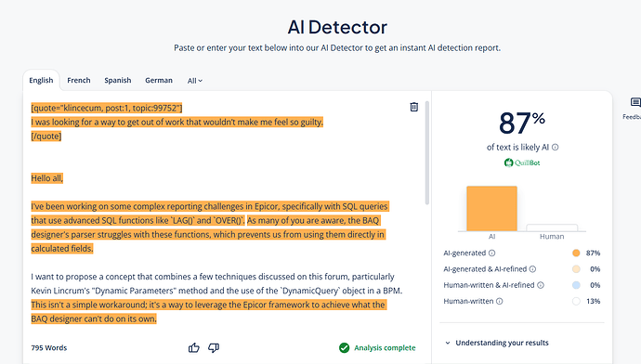Viewport: 641px width, 364px height.
Task: Give thumbs down feedback
Action: (214, 347)
